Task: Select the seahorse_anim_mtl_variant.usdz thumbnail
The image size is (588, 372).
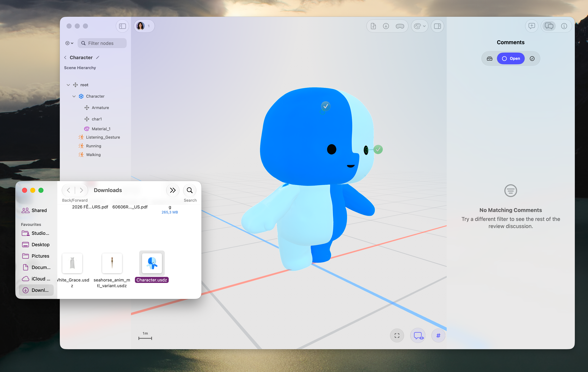Action: coord(112,263)
